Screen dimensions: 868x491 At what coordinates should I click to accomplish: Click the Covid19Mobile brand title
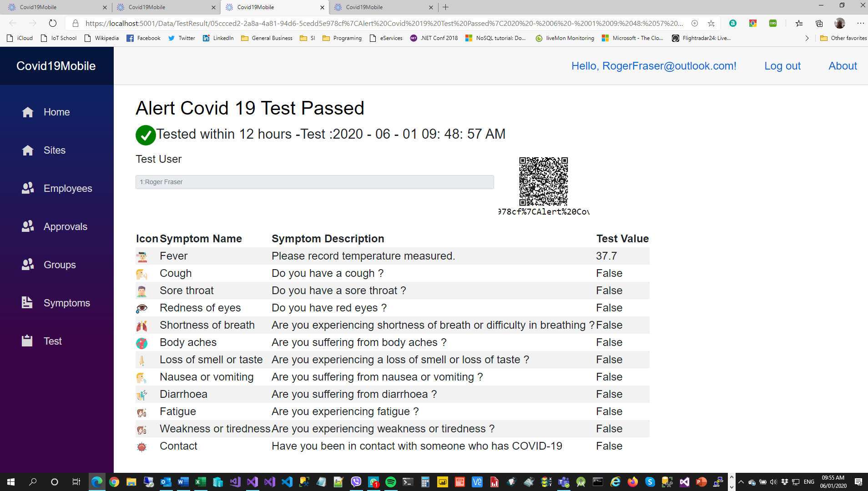pos(56,66)
